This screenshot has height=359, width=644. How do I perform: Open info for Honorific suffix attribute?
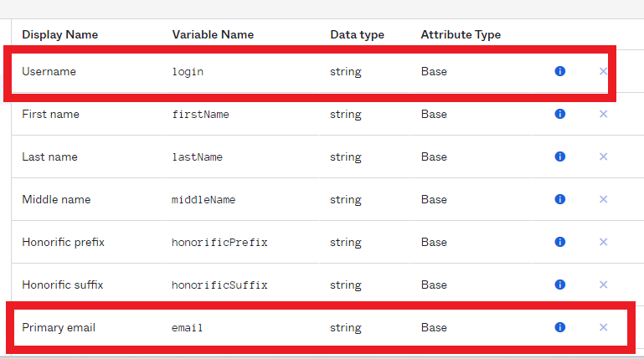[x=560, y=285]
